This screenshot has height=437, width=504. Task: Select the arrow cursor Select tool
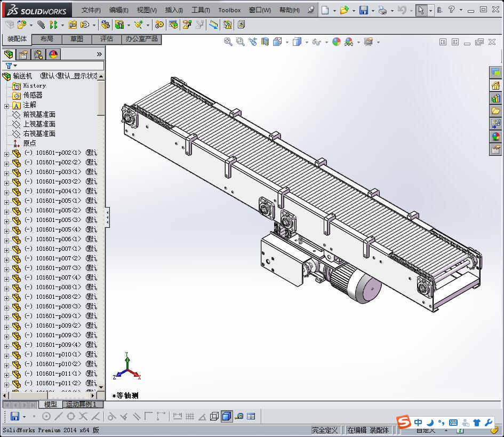coord(421,10)
